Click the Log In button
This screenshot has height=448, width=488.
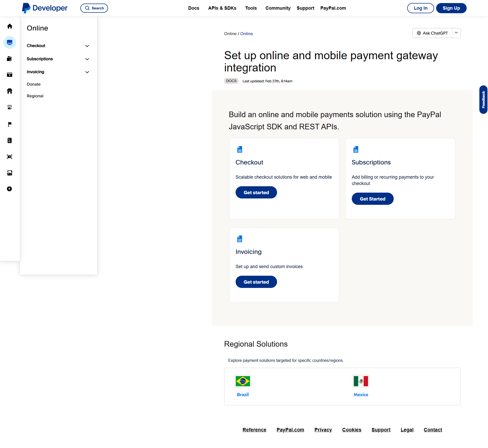pyautogui.click(x=420, y=8)
